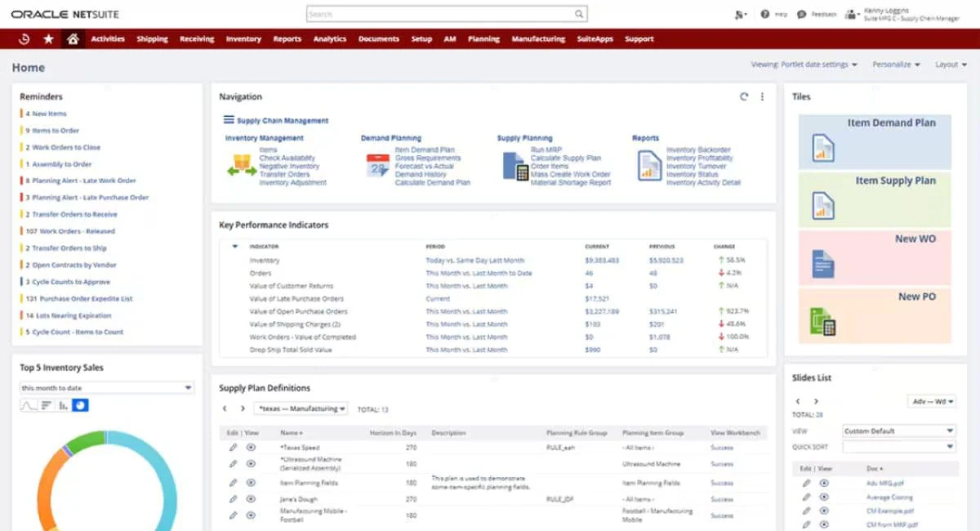View CM Example.pdf eye icon
Image resolution: width=980 pixels, height=531 pixels.
point(824,511)
